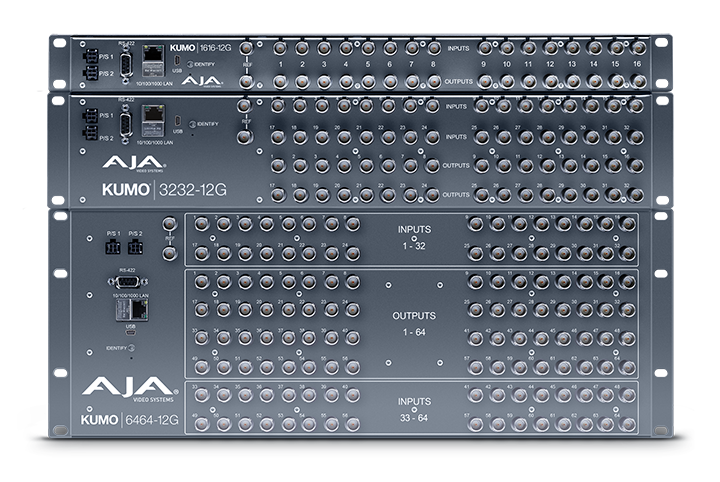Click the USB port on the KUMO 3232-12G
The height and width of the screenshot is (482, 720).
coord(177,120)
